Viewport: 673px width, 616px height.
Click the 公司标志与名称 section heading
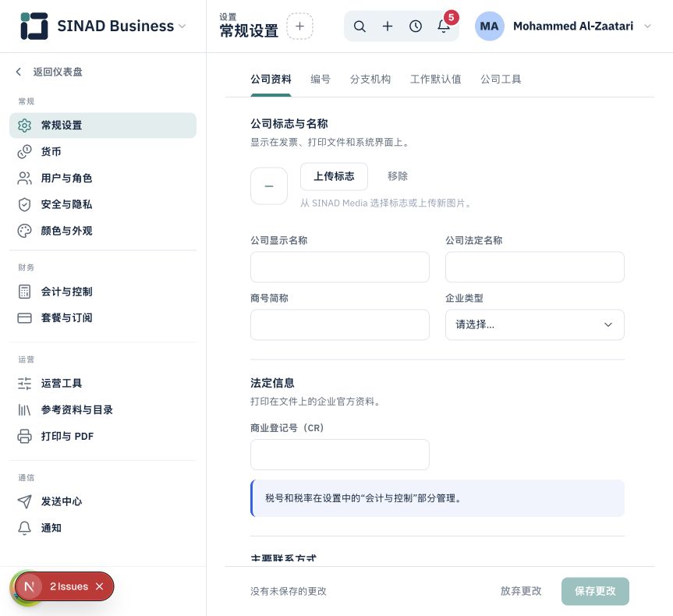(289, 124)
